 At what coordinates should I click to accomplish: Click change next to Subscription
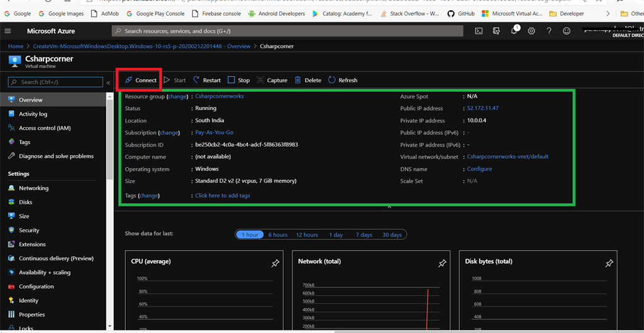pyautogui.click(x=169, y=133)
